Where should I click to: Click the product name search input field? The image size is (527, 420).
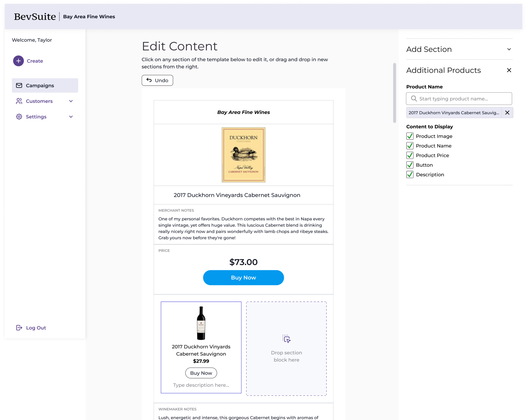459,98
